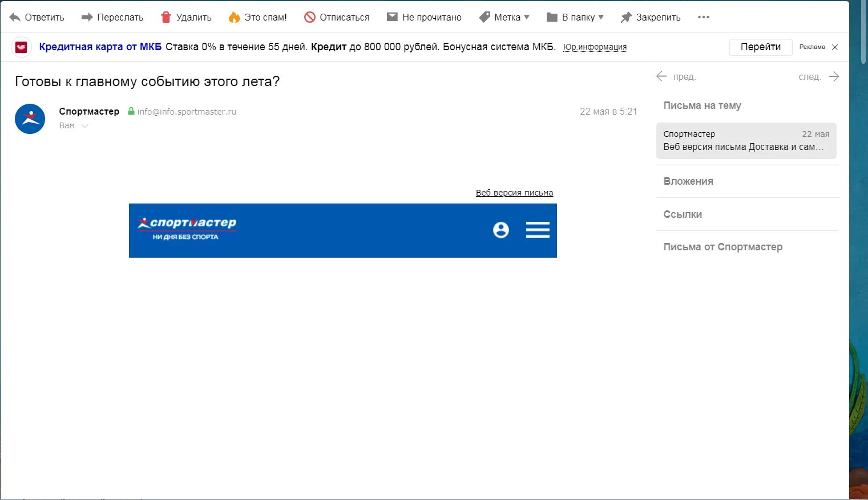Open the Веб версия письма link
This screenshot has width=868, height=500.
[x=514, y=193]
